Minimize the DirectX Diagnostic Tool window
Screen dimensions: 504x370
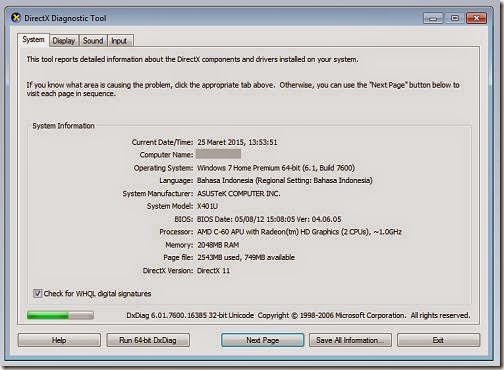pyautogui.click(x=433, y=18)
